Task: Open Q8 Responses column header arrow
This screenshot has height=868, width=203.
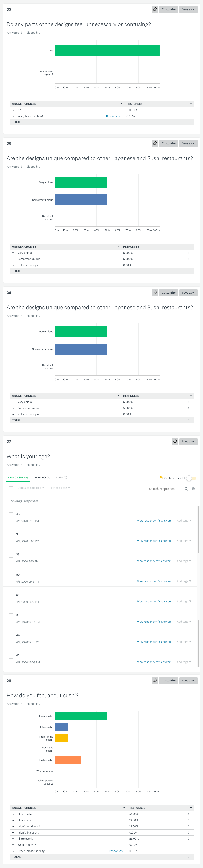Action: 191,808
